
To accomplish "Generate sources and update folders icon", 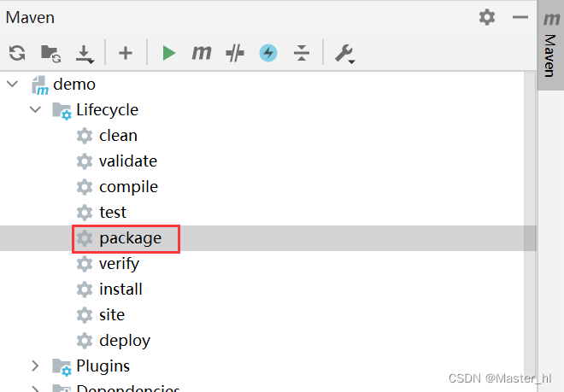I will [50, 54].
